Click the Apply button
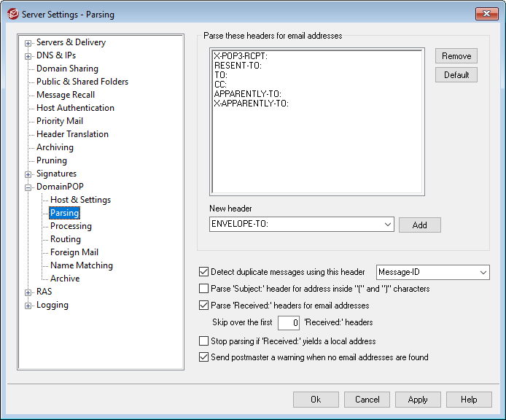 [418, 400]
